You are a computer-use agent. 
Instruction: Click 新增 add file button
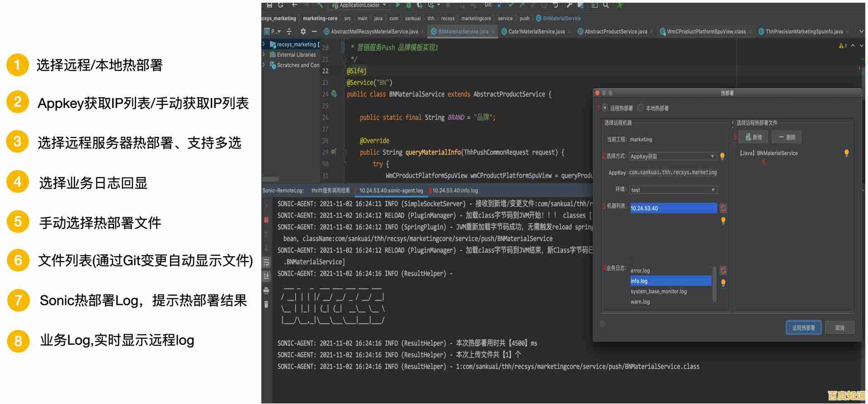[753, 137]
